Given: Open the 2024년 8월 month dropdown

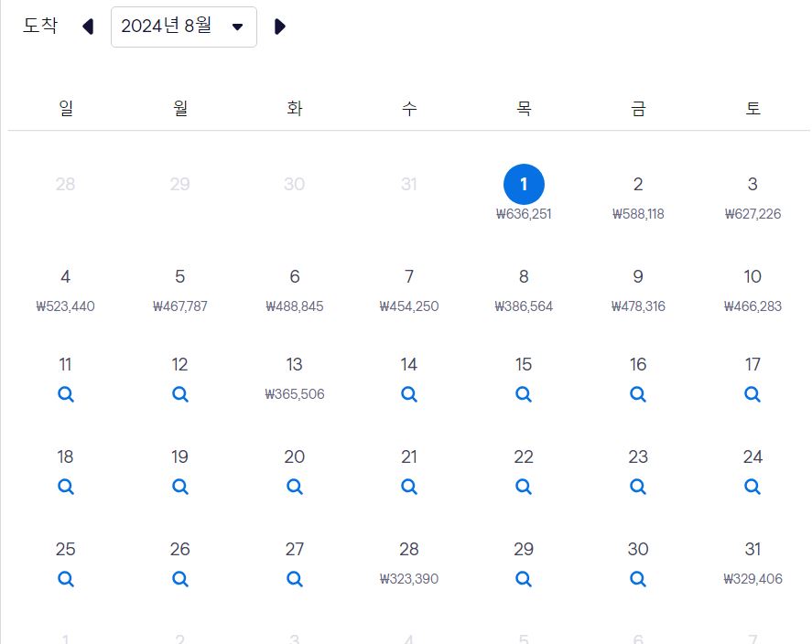Looking at the screenshot, I should (x=184, y=27).
